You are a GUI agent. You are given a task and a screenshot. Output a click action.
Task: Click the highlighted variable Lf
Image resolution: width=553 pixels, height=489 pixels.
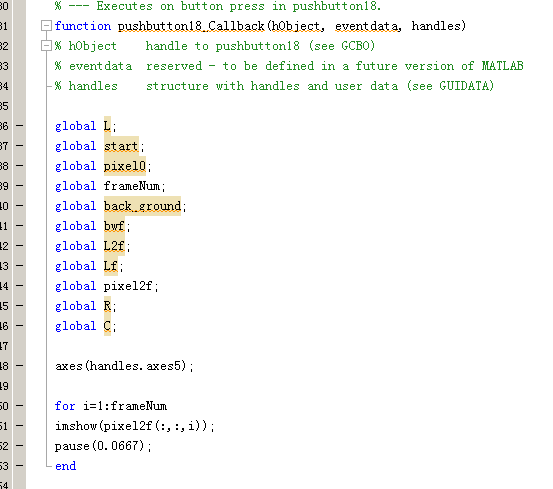tap(110, 266)
